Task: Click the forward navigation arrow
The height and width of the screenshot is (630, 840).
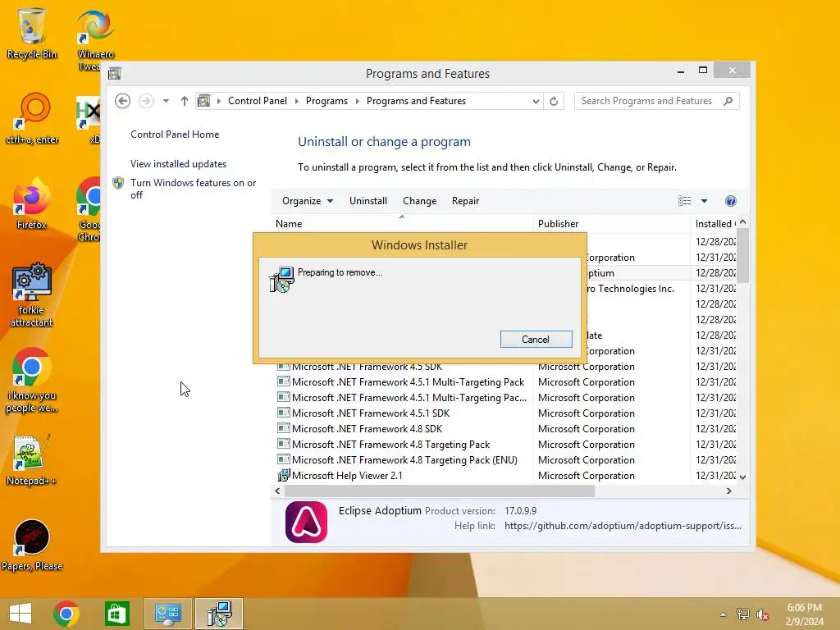Action: (x=146, y=101)
